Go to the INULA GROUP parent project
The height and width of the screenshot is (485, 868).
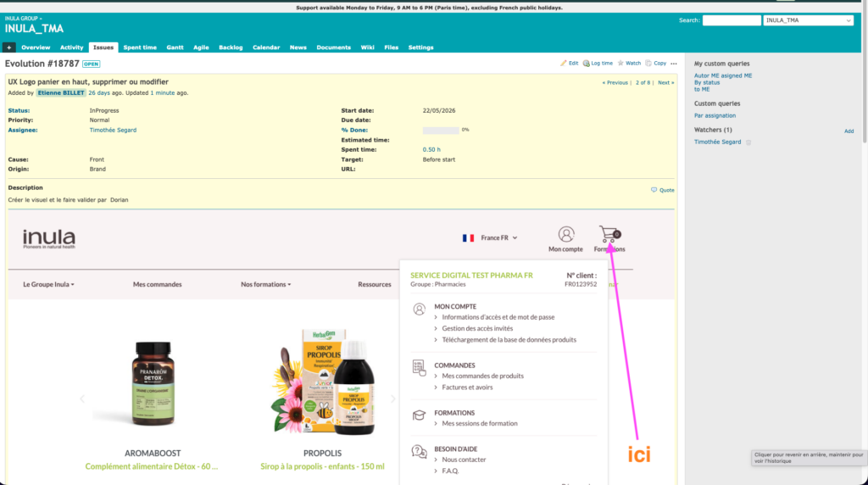[21, 19]
